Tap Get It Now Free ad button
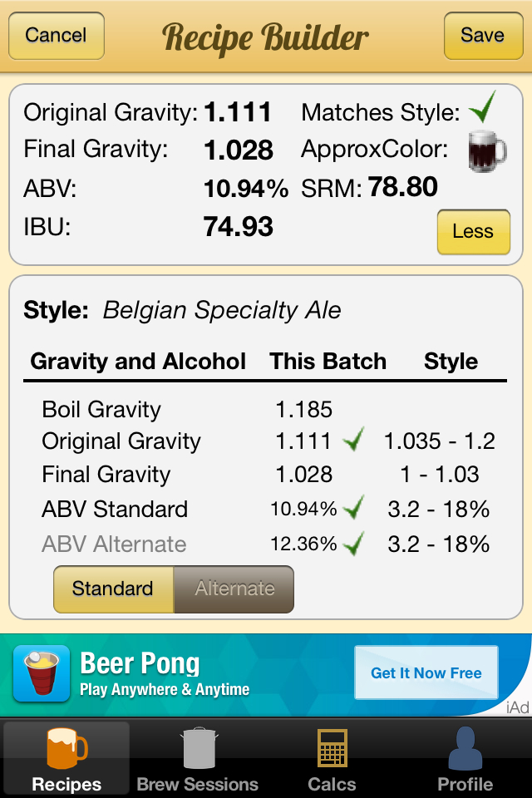Image resolution: width=532 pixels, height=798 pixels. click(426, 672)
